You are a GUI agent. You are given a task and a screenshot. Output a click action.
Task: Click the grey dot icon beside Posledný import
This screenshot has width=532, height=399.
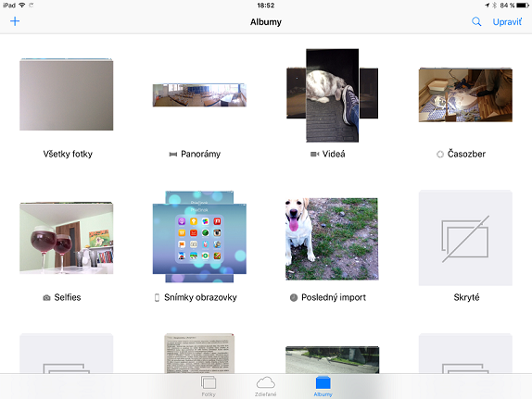[294, 298]
